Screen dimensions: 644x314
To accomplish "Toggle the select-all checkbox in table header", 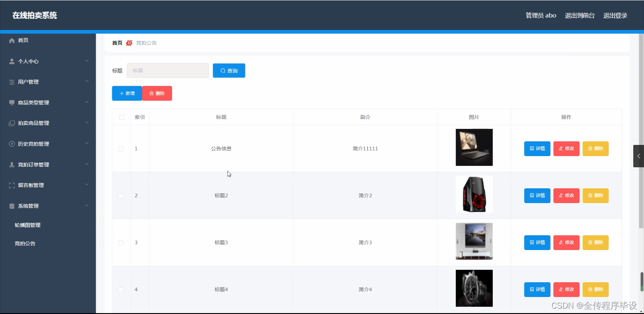I will (x=120, y=117).
